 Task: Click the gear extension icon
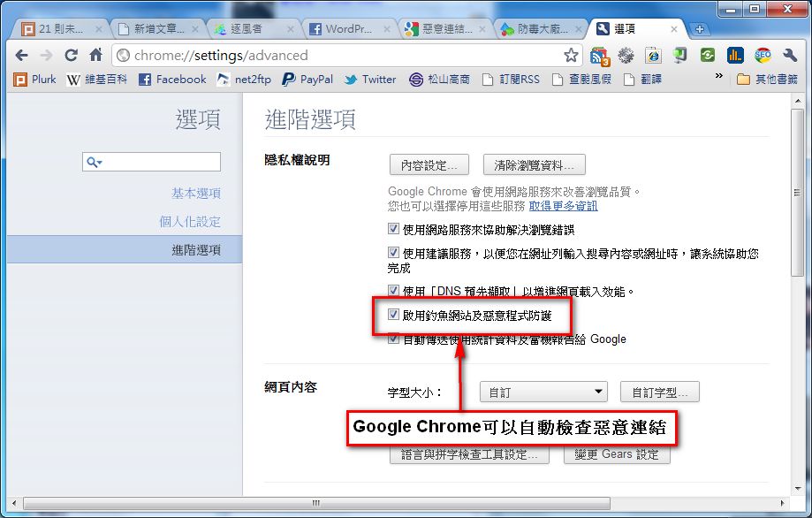pyautogui.click(x=626, y=55)
